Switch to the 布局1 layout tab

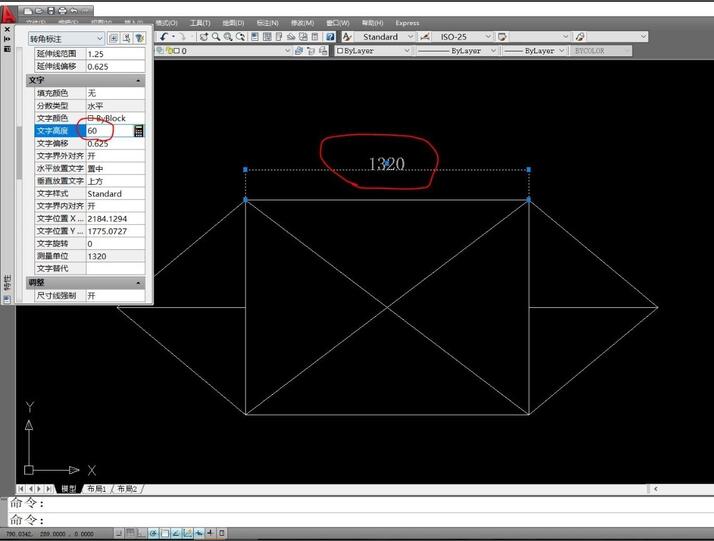(97, 489)
